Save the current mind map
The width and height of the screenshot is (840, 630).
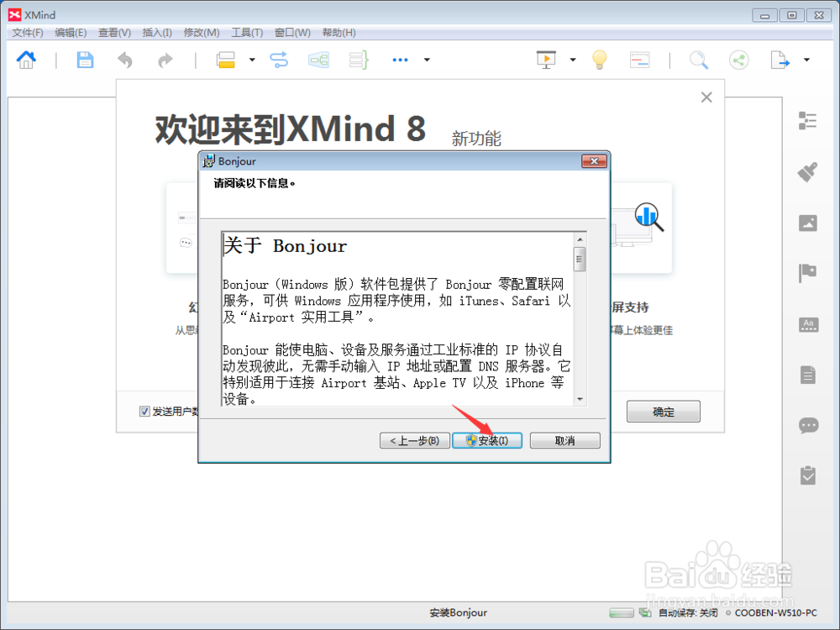pos(85,60)
